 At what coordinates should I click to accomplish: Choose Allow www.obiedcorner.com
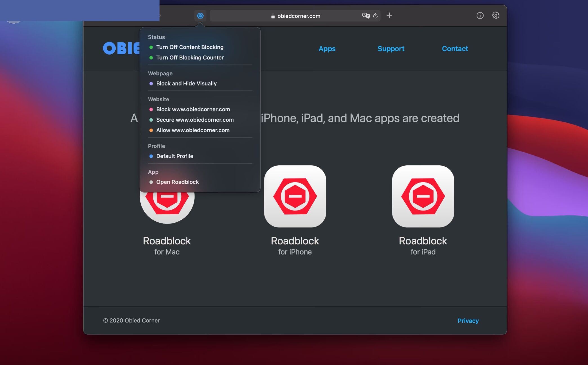click(193, 130)
